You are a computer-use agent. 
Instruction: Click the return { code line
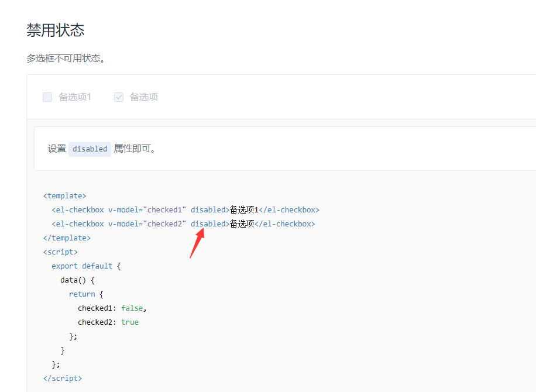(86, 294)
